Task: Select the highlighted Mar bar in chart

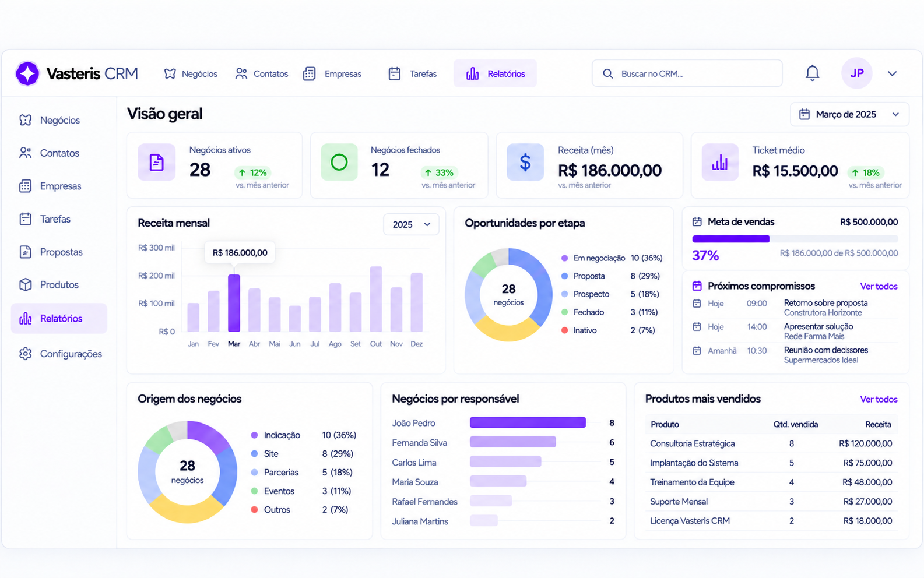Action: tap(234, 303)
